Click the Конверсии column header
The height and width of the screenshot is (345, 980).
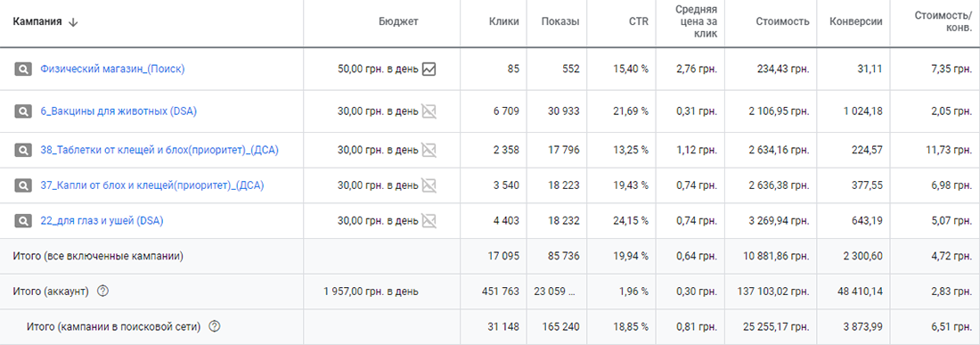pyautogui.click(x=855, y=22)
